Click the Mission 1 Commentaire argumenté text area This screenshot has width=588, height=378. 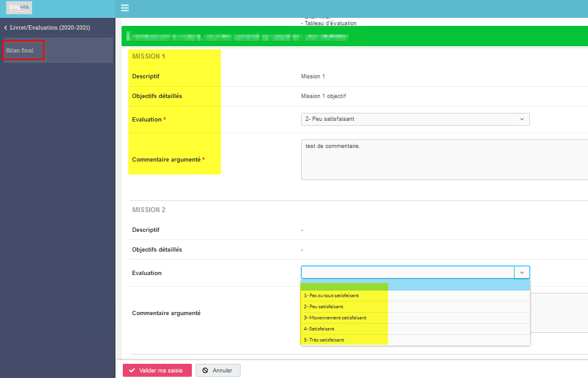pyautogui.click(x=444, y=160)
